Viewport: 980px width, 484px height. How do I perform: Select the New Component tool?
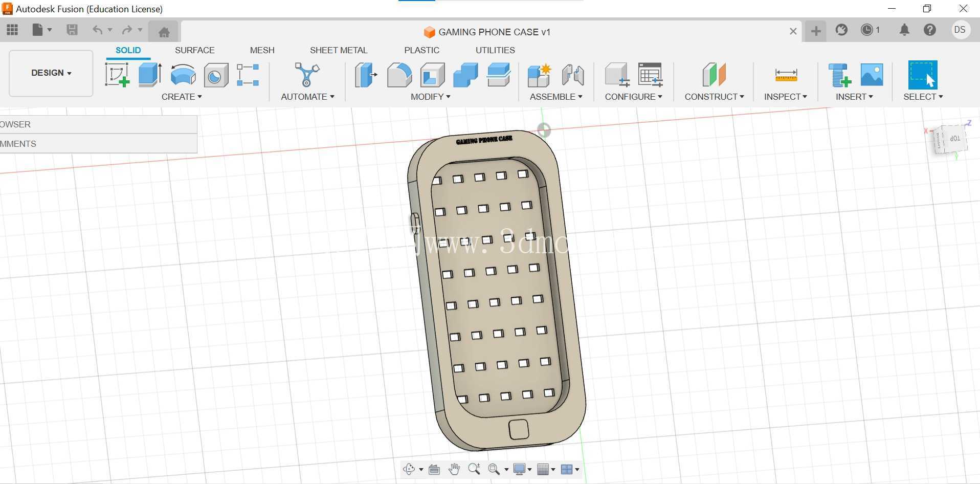point(539,75)
